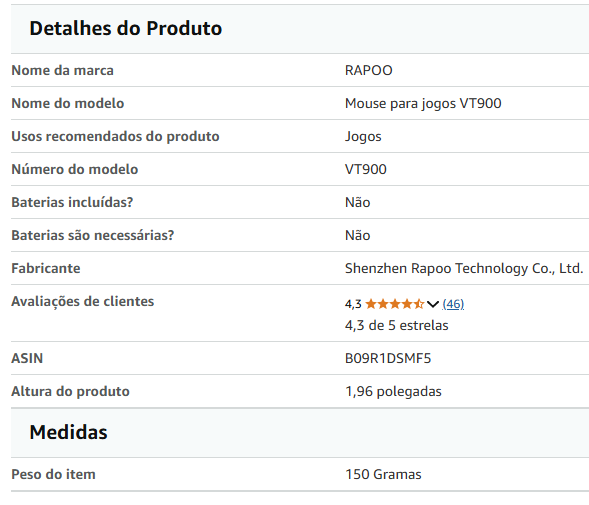The width and height of the screenshot is (589, 505).
Task: Click the 'Jogos' recommended use value
Action: (x=363, y=136)
